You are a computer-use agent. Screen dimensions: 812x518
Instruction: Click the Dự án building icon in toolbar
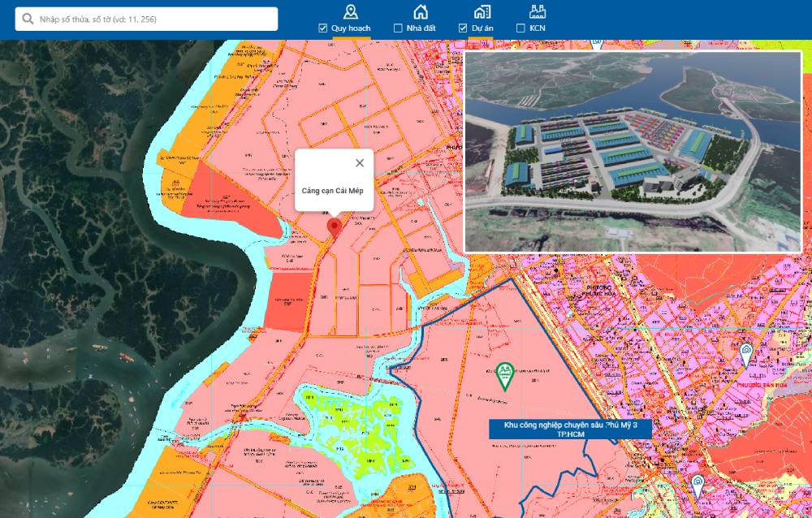click(x=482, y=11)
